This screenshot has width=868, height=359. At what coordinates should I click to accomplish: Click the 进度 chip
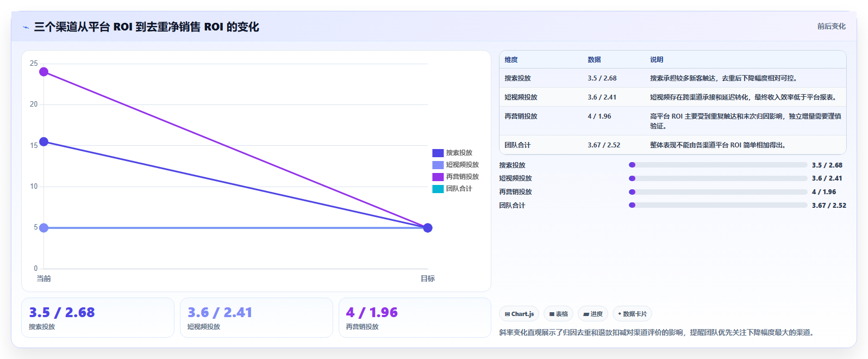click(592, 314)
